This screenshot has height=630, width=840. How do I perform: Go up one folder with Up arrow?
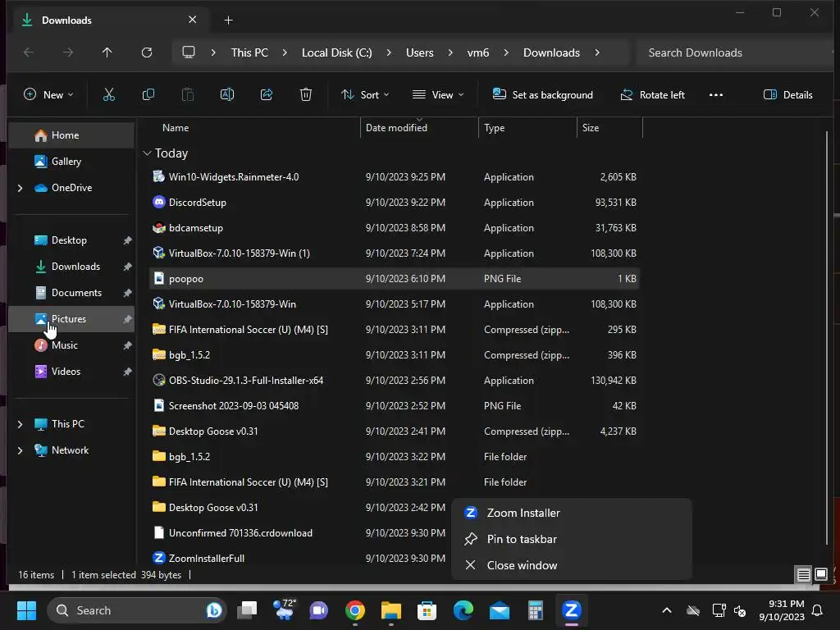tap(107, 52)
